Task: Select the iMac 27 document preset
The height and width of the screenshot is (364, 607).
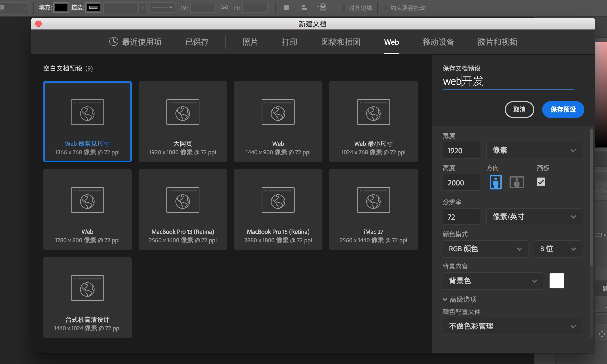Action: coord(373,209)
